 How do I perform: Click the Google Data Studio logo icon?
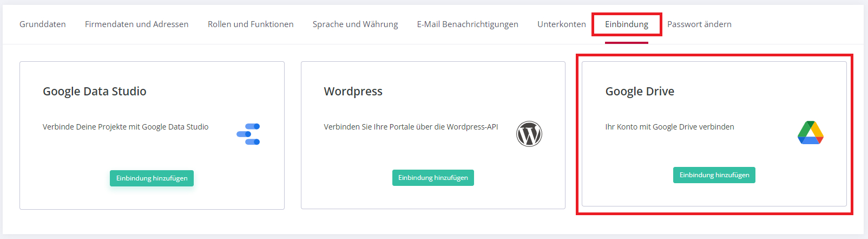point(248,134)
